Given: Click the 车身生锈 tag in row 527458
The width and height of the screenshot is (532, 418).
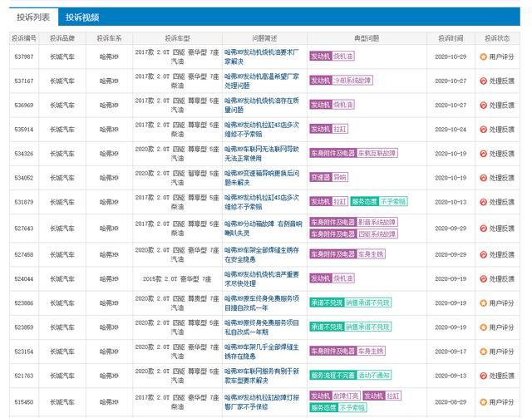Looking at the screenshot, I should coord(371,254).
